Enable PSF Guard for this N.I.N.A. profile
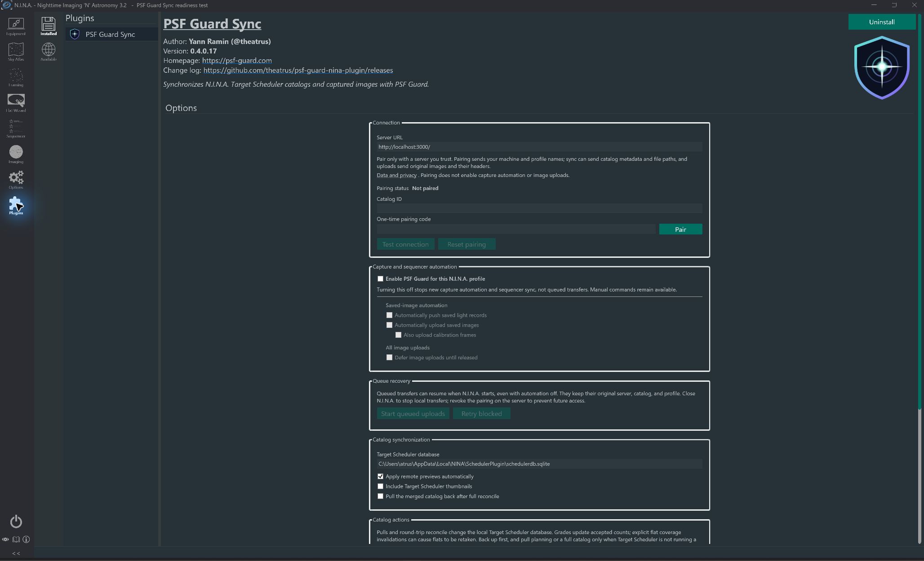This screenshot has height=561, width=924. tap(380, 279)
